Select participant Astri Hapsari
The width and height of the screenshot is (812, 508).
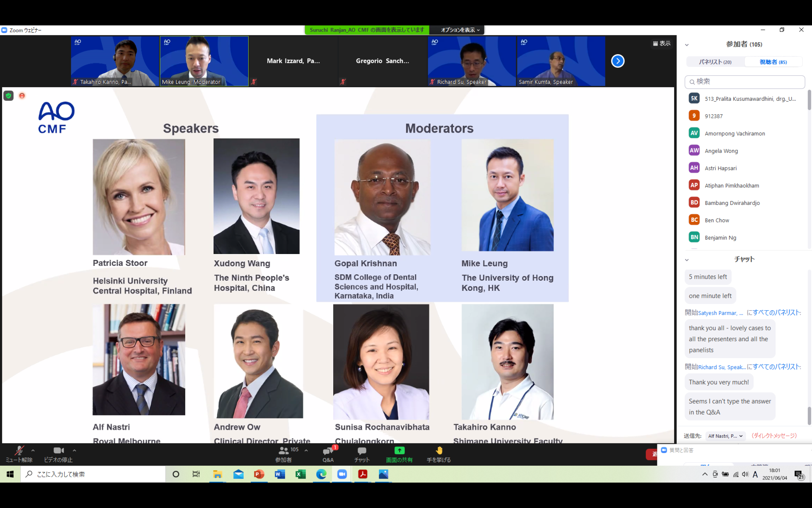click(x=745, y=168)
